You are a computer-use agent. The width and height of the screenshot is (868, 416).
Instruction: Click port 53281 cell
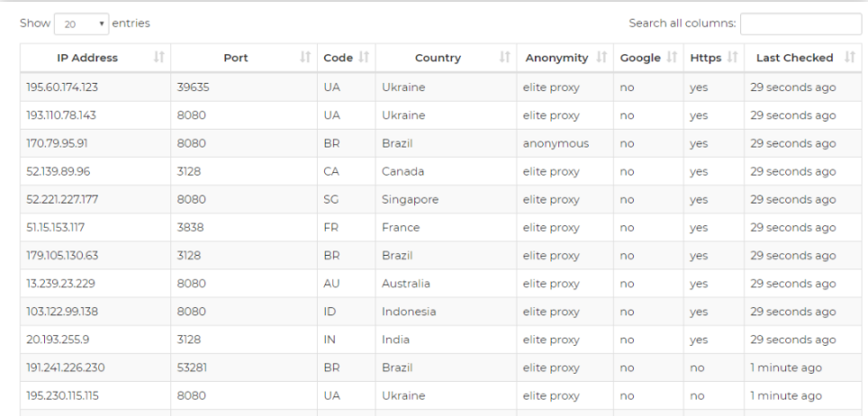click(244, 367)
